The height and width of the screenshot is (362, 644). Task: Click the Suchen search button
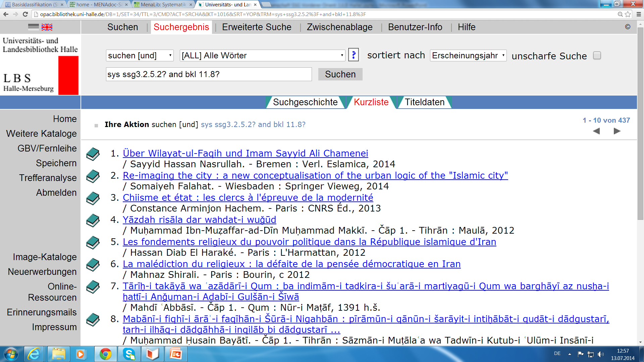click(340, 74)
